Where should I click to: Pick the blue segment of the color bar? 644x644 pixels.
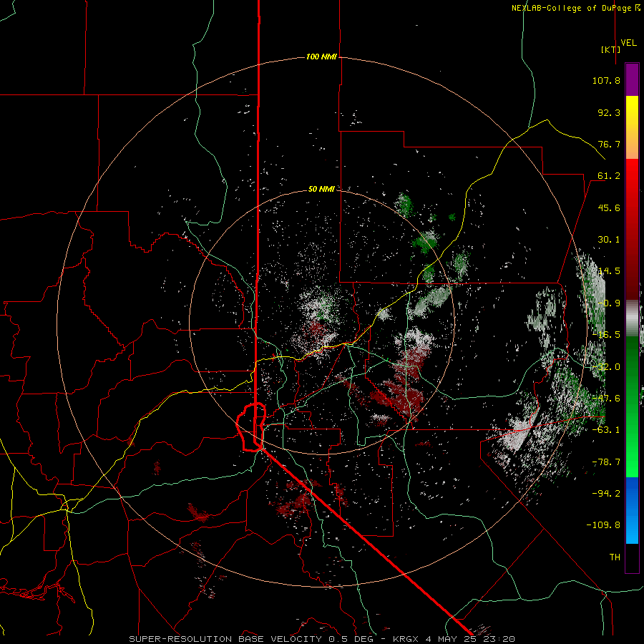point(632,510)
